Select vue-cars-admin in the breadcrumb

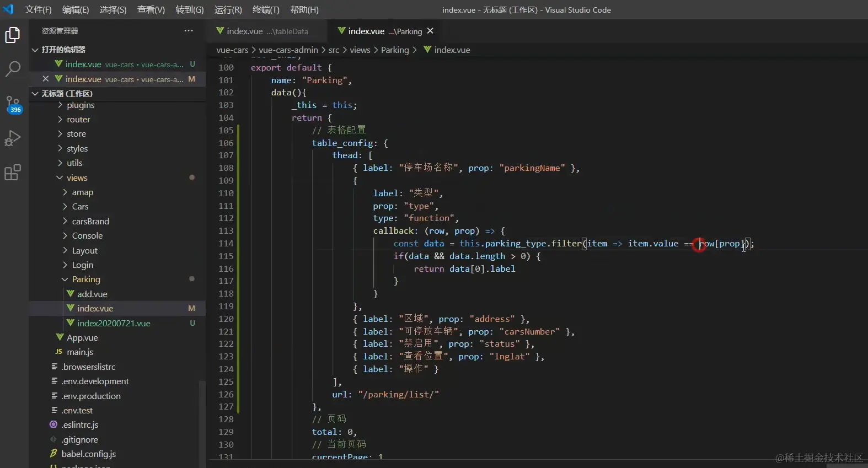click(x=288, y=50)
